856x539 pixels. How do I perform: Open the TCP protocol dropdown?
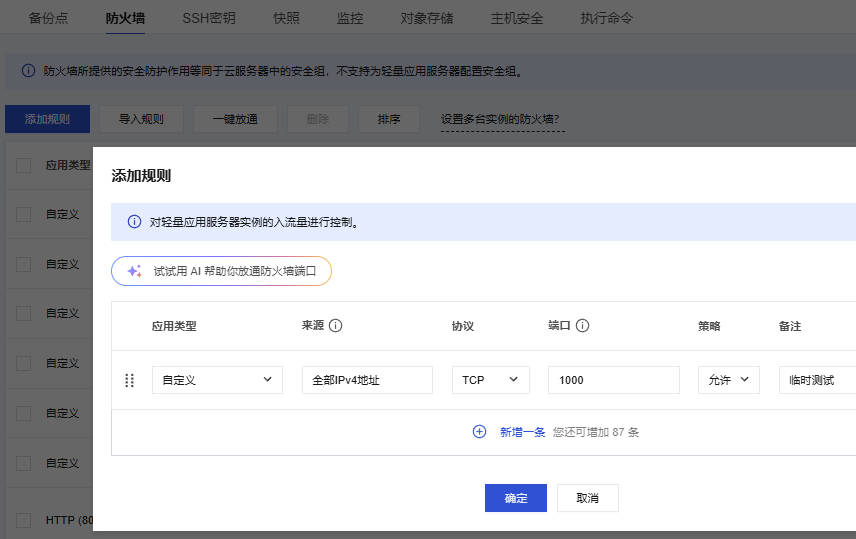(491, 380)
